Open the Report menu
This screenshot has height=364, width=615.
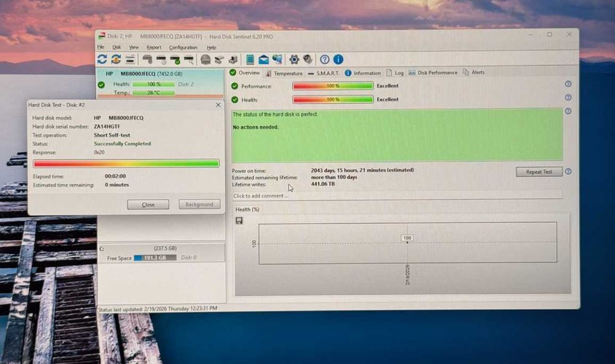(x=154, y=47)
